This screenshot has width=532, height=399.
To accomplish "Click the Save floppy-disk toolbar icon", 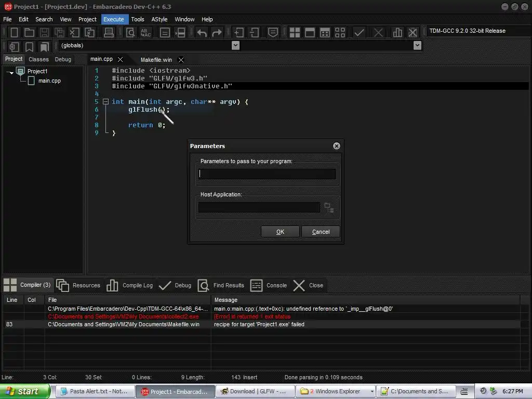I will coord(44,33).
